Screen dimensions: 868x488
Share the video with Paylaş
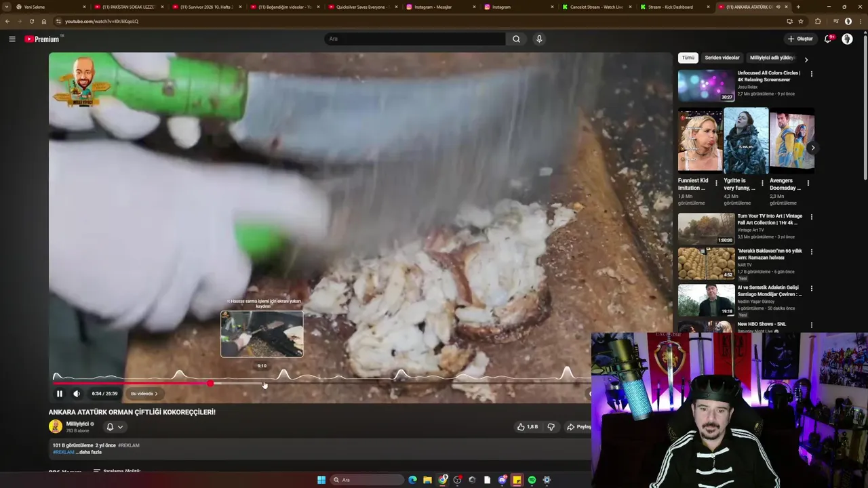tap(578, 427)
